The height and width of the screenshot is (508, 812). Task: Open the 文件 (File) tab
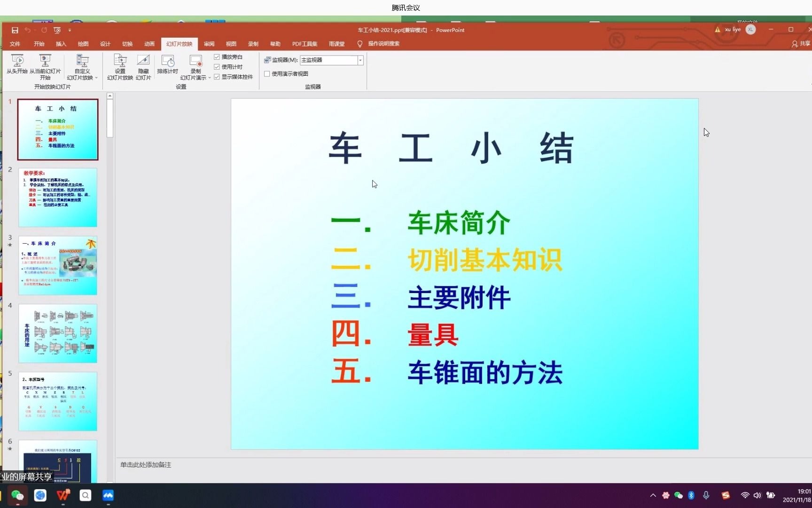pyautogui.click(x=15, y=44)
